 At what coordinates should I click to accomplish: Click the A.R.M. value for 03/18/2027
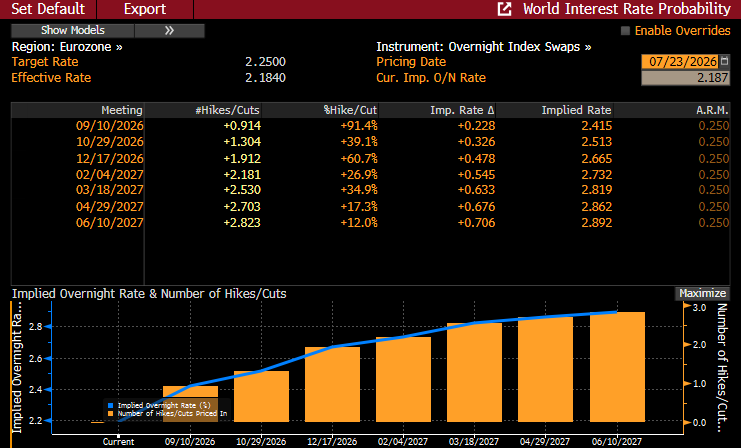click(714, 190)
